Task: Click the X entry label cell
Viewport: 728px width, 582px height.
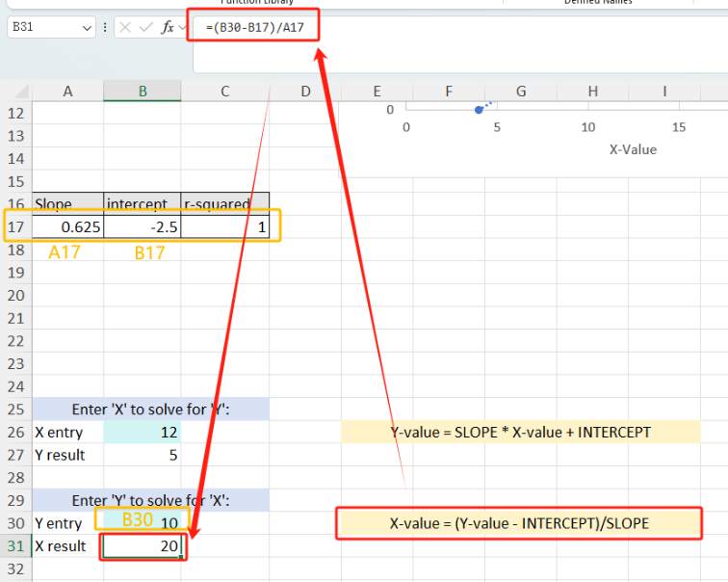Action: click(67, 433)
